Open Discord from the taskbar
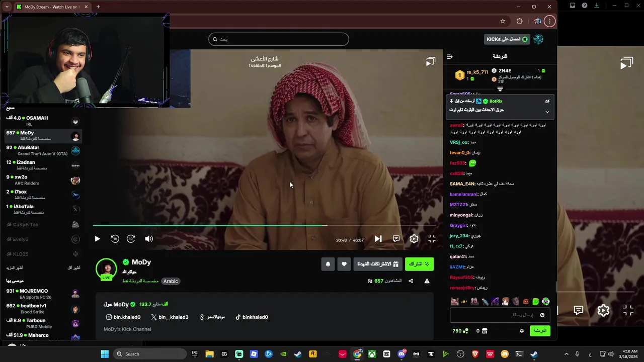Screen dimensions: 644x362 point(401,354)
